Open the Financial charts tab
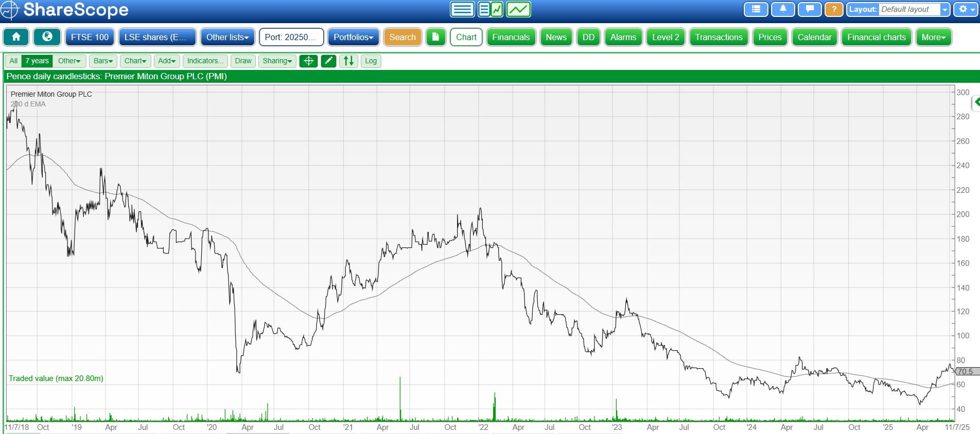The image size is (980, 434). click(x=877, y=37)
